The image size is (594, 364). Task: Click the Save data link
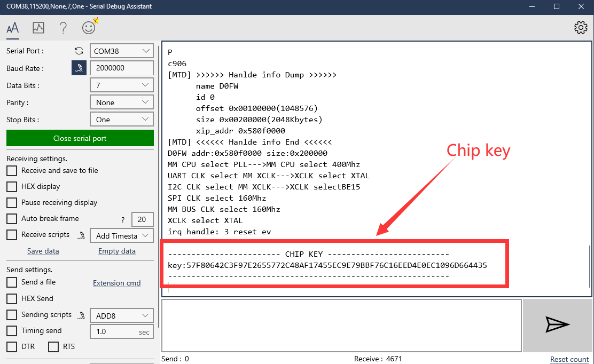43,251
